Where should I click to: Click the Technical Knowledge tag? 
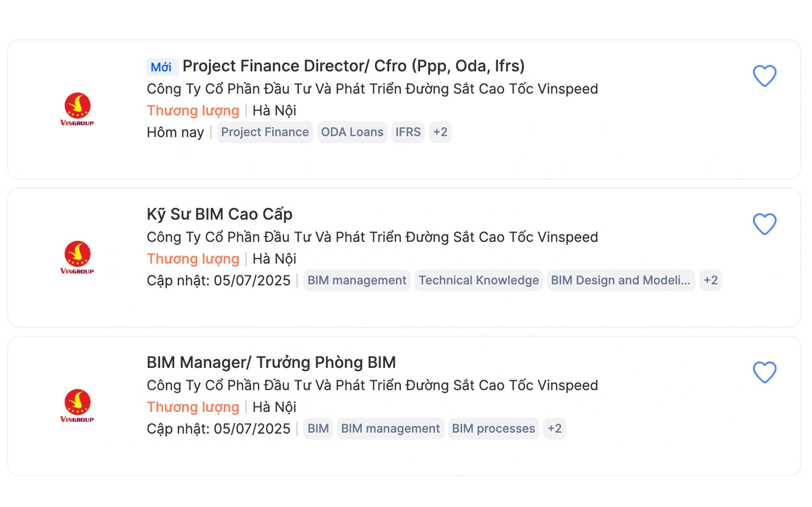click(x=479, y=280)
